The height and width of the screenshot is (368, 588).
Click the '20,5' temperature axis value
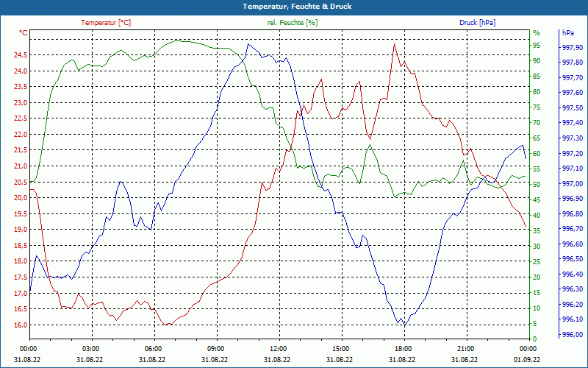[21, 182]
